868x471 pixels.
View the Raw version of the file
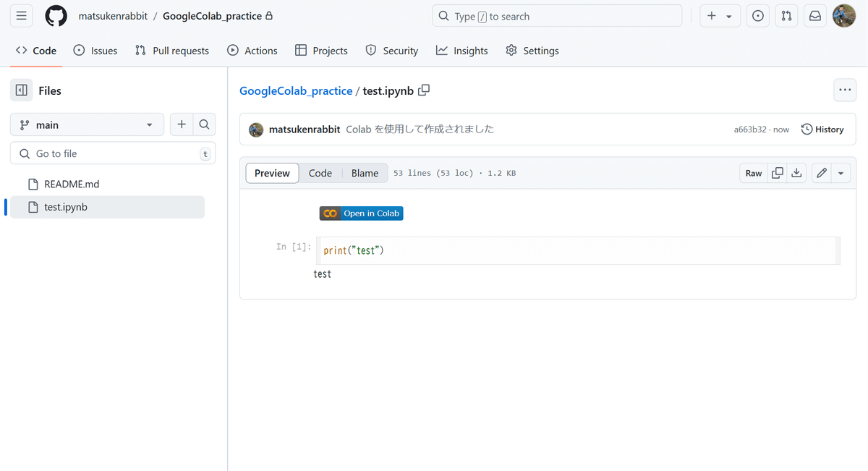[753, 173]
